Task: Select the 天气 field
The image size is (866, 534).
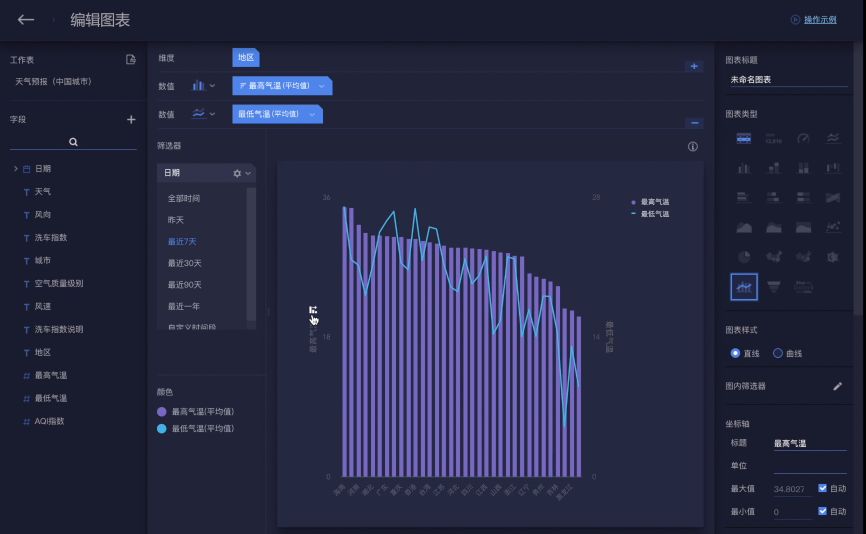Action: click(43, 192)
